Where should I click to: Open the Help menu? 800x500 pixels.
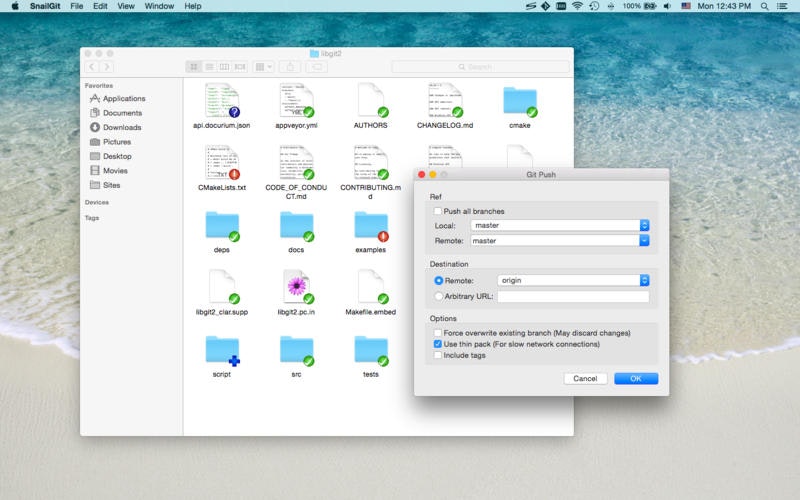(x=193, y=6)
